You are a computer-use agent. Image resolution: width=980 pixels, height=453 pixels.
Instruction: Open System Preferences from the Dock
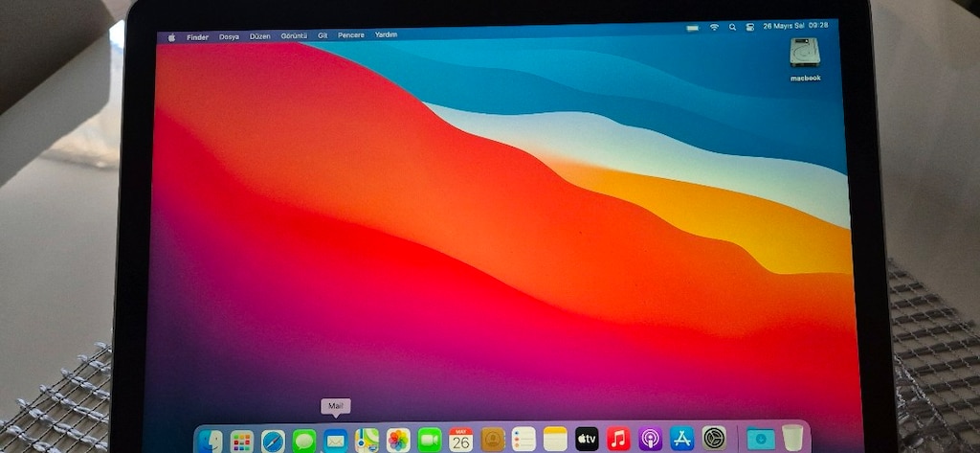pos(714,438)
